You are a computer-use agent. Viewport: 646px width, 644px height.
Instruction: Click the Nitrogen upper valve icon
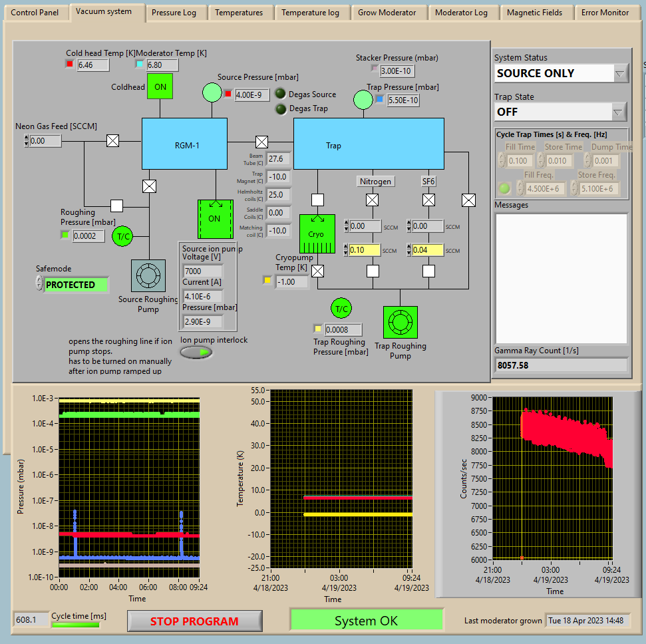373,200
